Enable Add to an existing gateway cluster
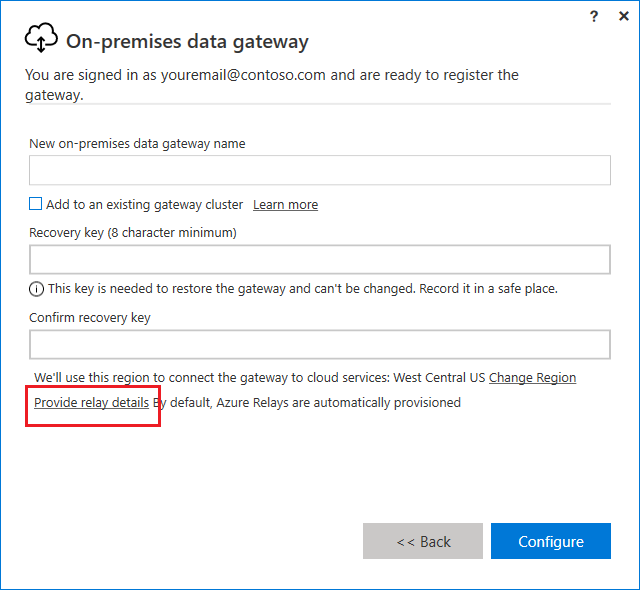 [36, 204]
